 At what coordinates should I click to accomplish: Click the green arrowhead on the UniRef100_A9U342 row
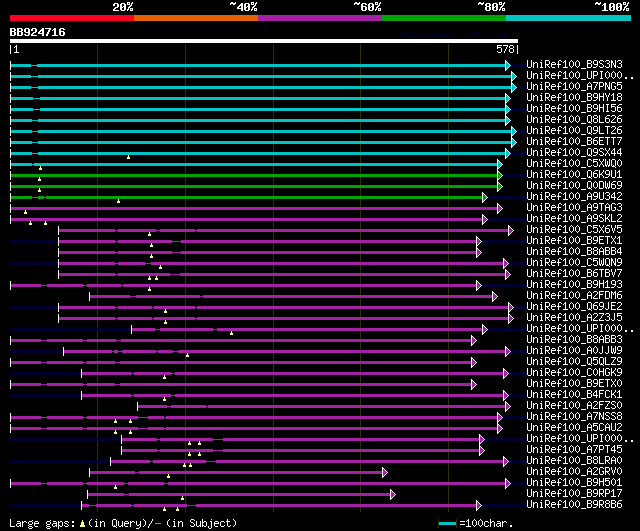484,198
